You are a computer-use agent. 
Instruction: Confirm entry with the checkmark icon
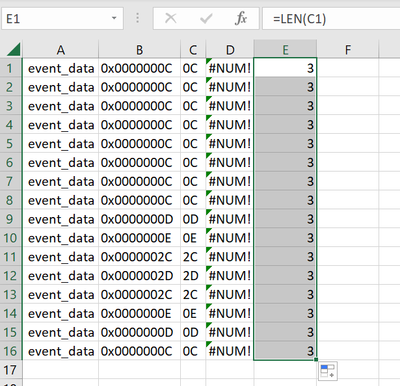(206, 19)
